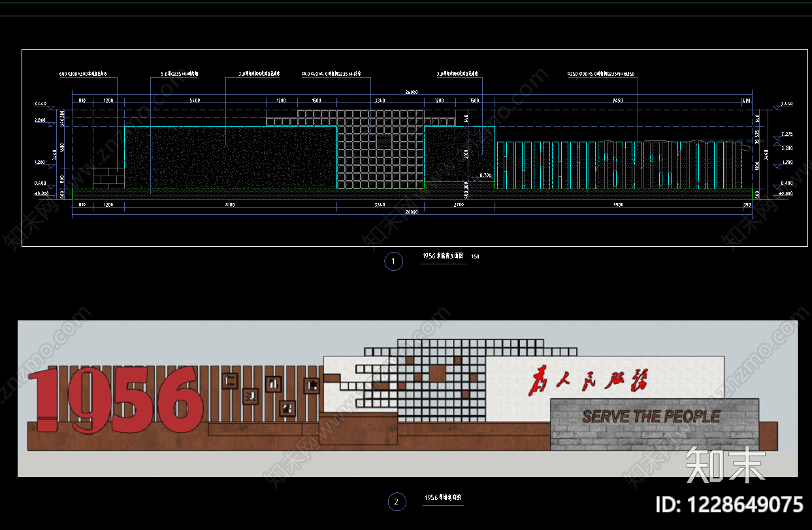Screen dimensions: 812x530
Task: Click the circled number 1 drawing marker
Action: pos(393,262)
